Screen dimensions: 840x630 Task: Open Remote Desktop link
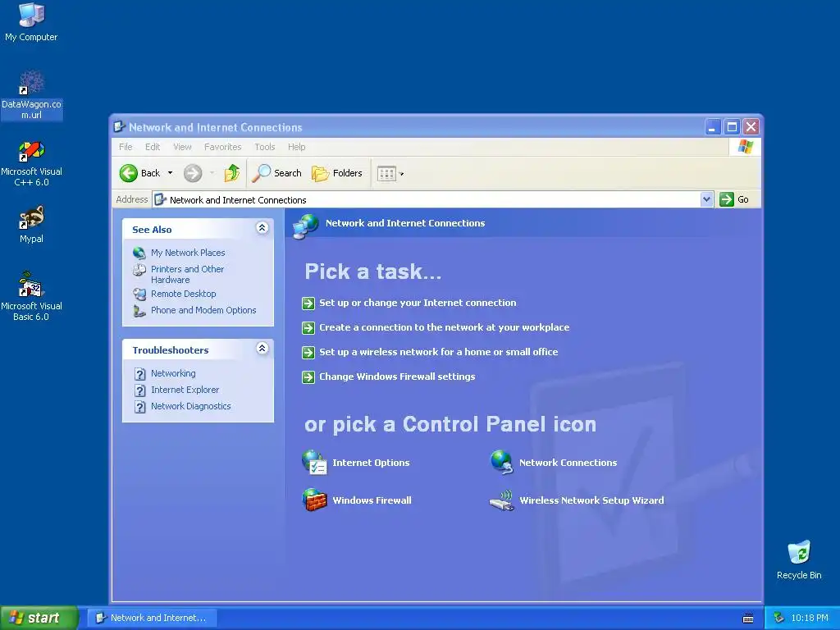[184, 294]
